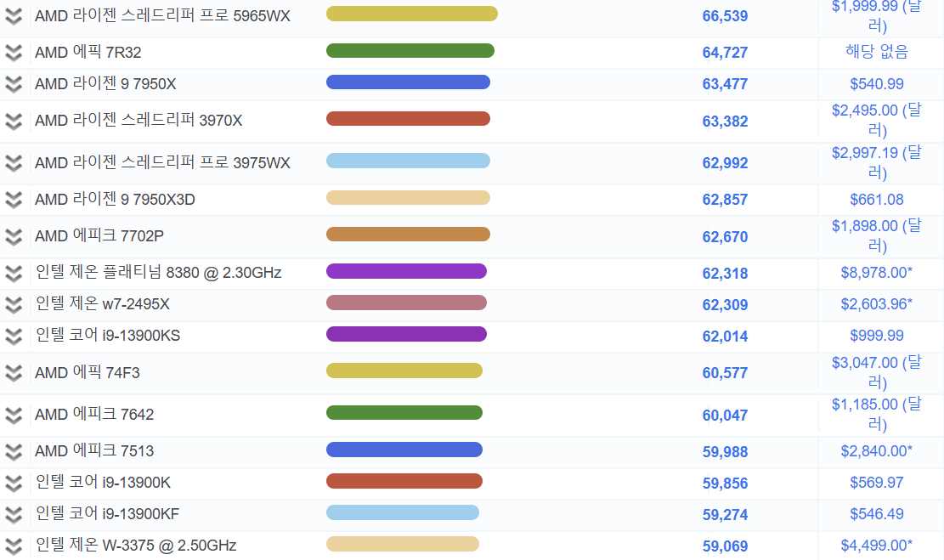
Task: Click the $1,185.00 (달러) price
Action: (877, 415)
